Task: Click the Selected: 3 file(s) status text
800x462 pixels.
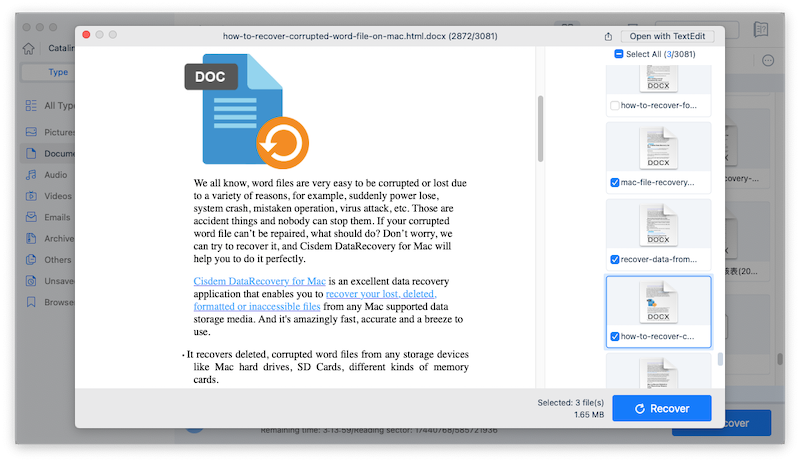Action: [x=570, y=403]
